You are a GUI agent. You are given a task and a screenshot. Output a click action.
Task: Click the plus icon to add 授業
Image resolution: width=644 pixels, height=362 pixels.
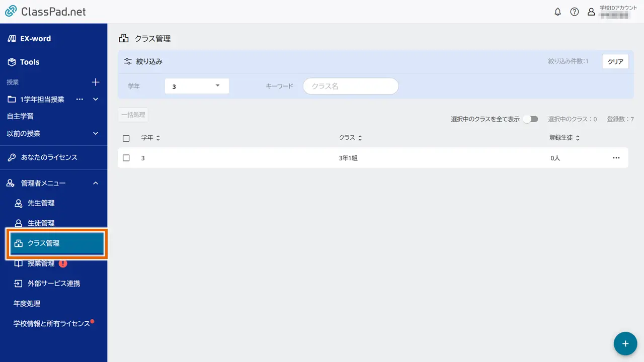[x=96, y=82]
